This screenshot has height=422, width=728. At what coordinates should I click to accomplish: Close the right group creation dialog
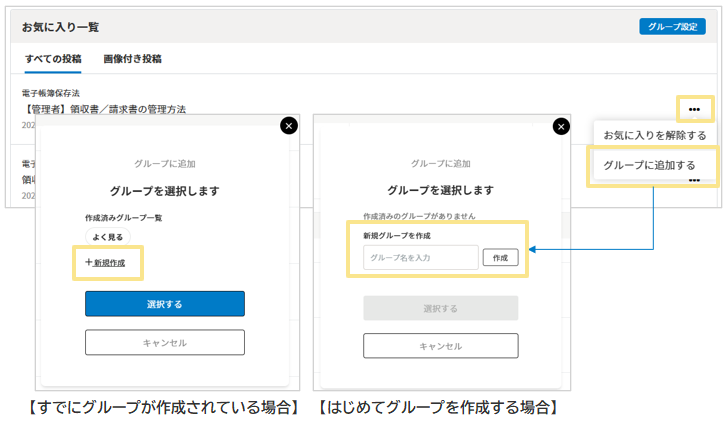(x=561, y=127)
